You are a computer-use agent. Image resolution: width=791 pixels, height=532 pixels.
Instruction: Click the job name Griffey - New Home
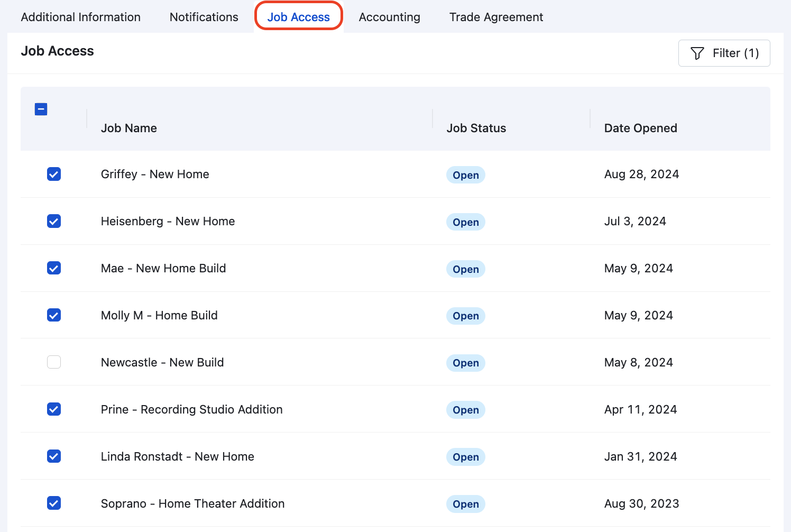click(x=155, y=174)
